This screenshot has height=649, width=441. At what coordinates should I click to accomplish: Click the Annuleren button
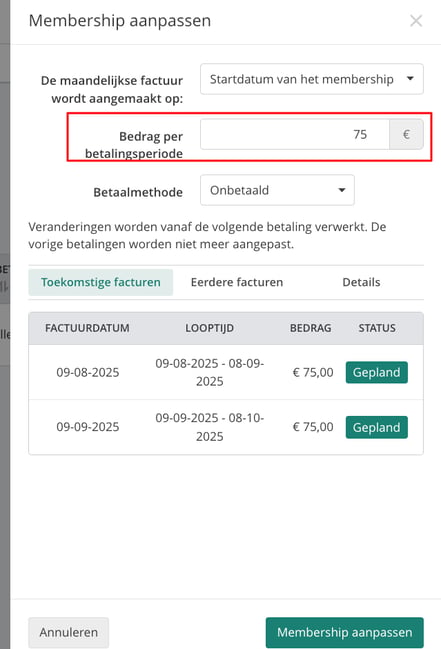pyautogui.click(x=69, y=632)
